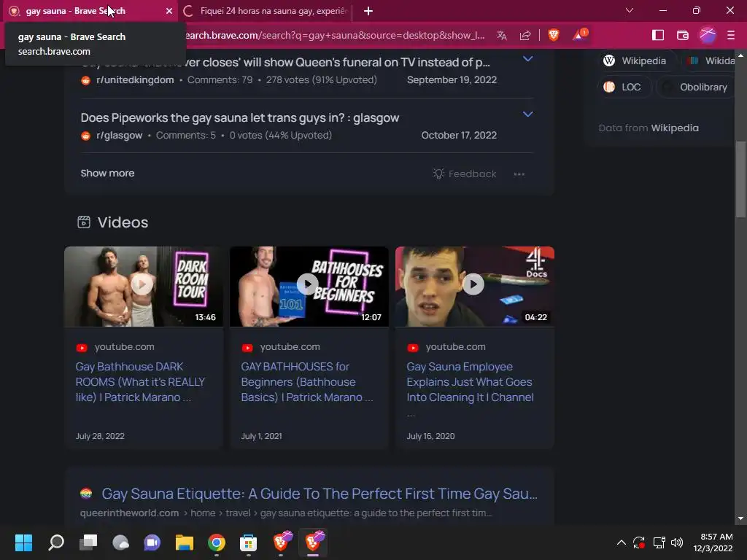This screenshot has height=560, width=747.
Task: Click Brave Rewards triangle icon with badge
Action: click(x=580, y=34)
